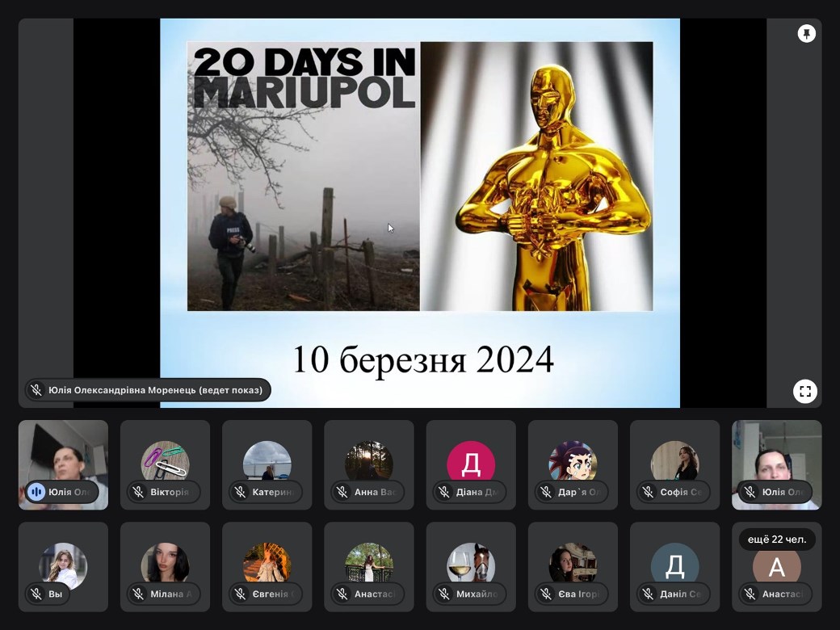Click the muted mic icon on Євгенія's tile
The image size is (840, 630).
click(241, 594)
